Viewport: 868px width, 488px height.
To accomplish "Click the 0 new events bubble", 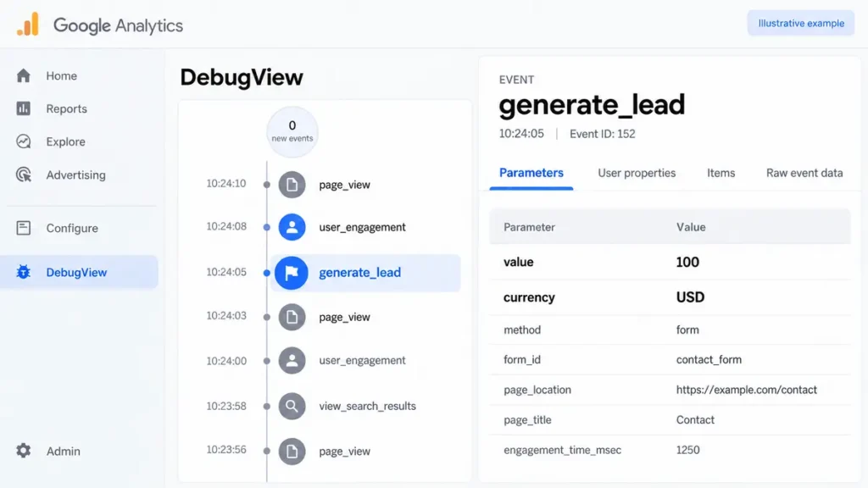I will point(292,131).
